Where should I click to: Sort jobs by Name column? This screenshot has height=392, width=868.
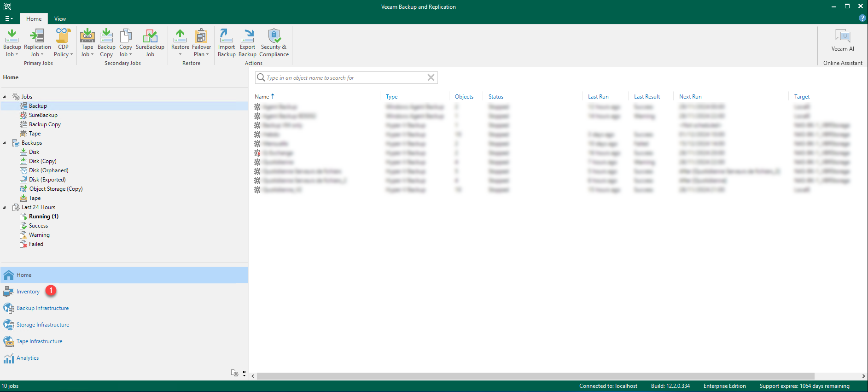tap(262, 97)
